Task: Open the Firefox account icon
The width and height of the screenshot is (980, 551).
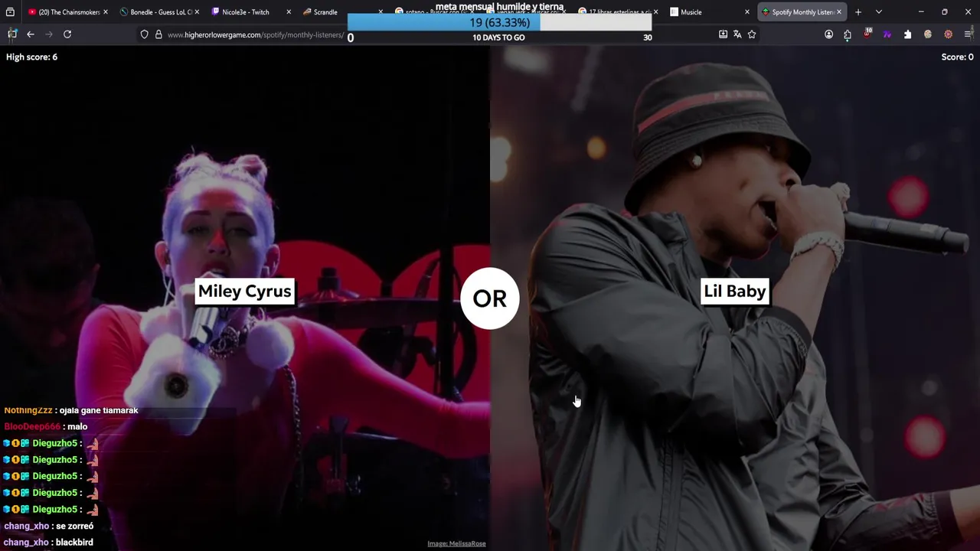Action: click(828, 34)
